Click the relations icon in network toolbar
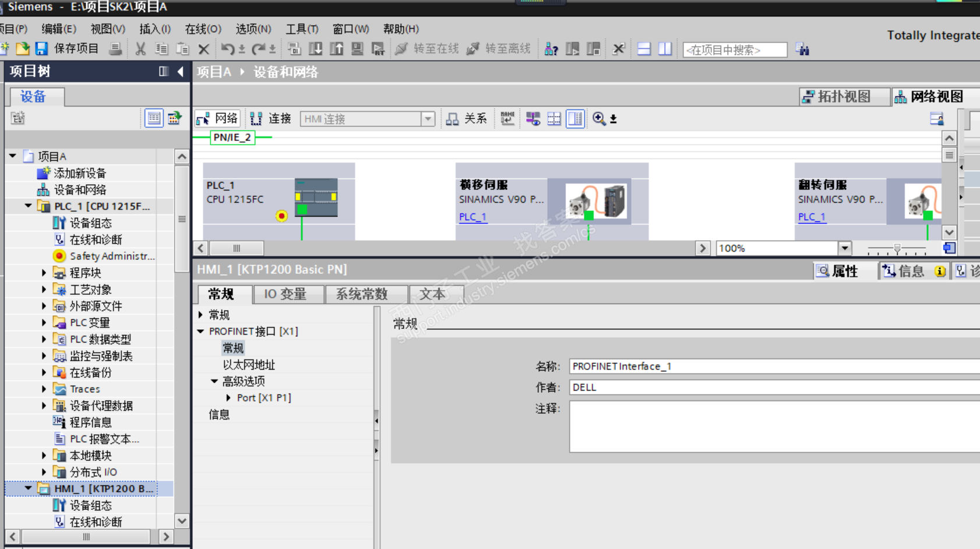Screen dimensions: 980x549 coord(452,119)
